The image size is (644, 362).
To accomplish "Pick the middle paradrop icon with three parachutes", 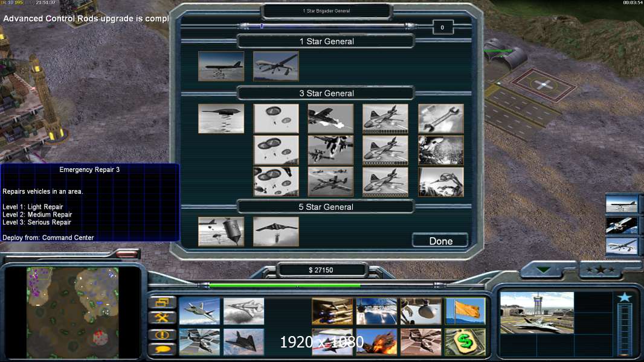I will 276,150.
